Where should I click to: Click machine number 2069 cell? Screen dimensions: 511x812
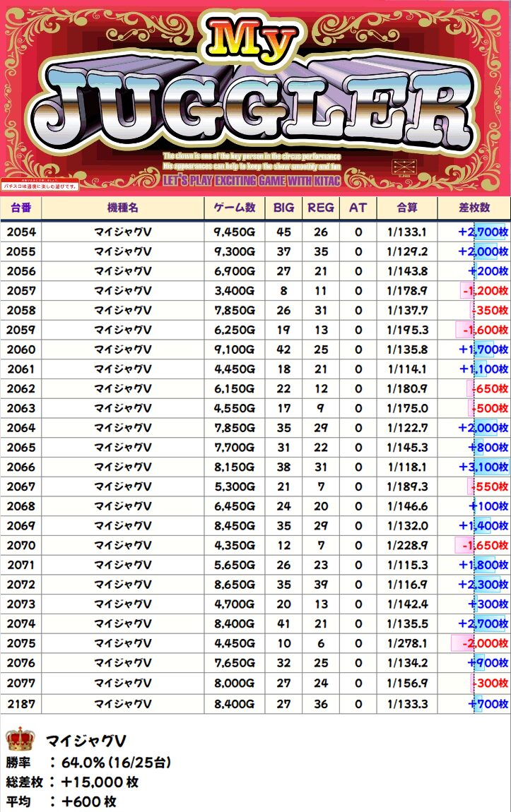coord(21,526)
